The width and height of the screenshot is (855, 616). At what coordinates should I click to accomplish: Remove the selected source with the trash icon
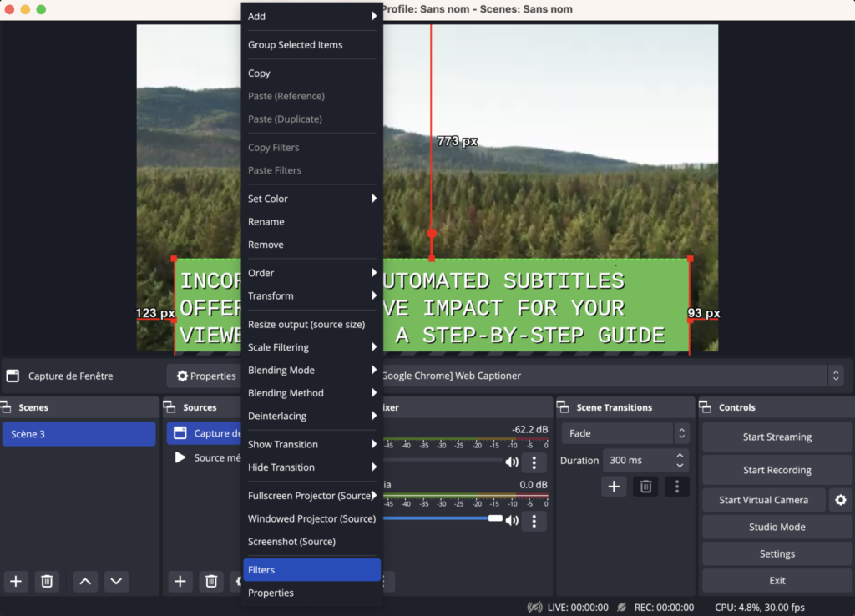[210, 581]
